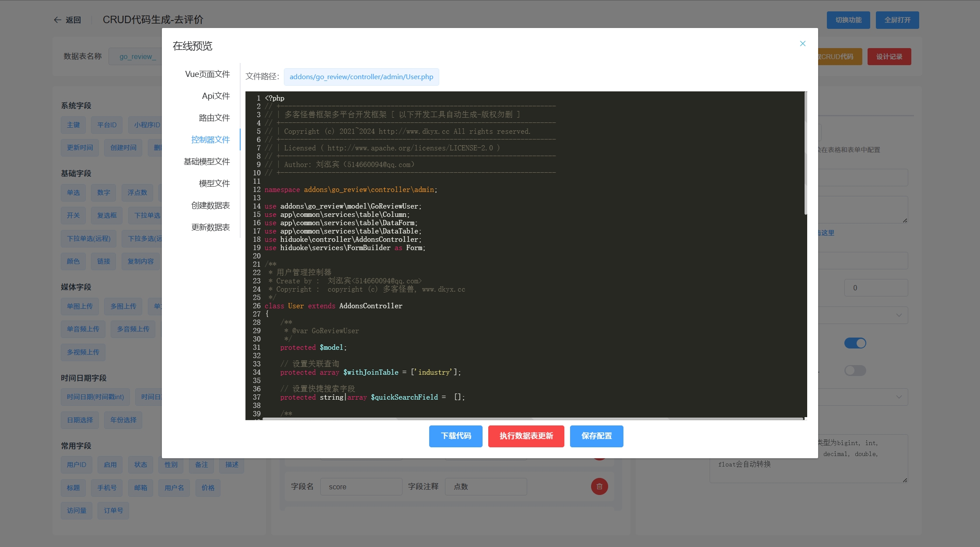Click the 字段注释 input containing 点数
The width and height of the screenshot is (980, 547).
click(486, 487)
